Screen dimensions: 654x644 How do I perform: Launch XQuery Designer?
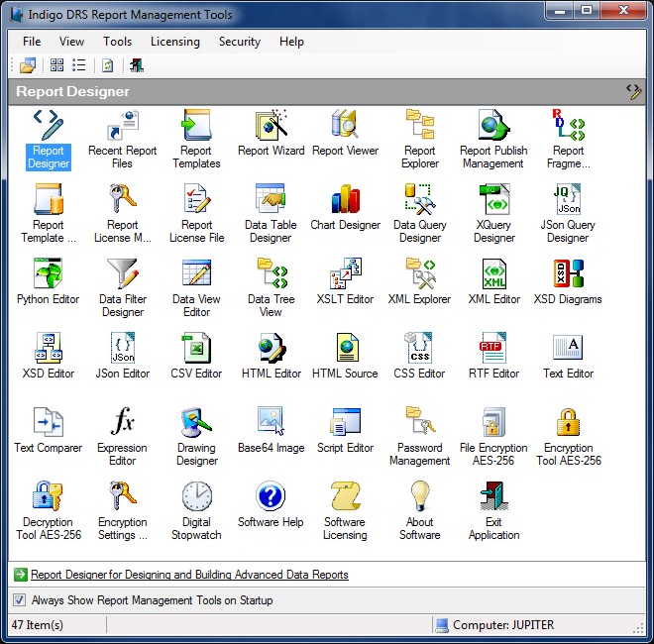[x=493, y=214]
